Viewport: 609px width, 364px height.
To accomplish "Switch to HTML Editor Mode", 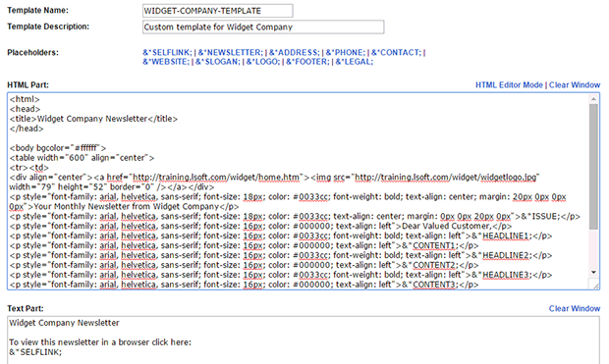I will [x=509, y=85].
